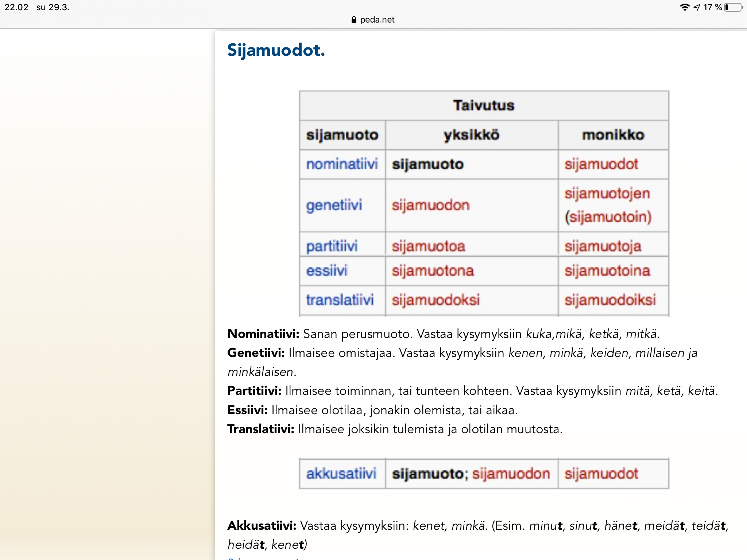747x560 pixels.
Task: Tap the Wi-Fi status icon
Action: point(685,7)
